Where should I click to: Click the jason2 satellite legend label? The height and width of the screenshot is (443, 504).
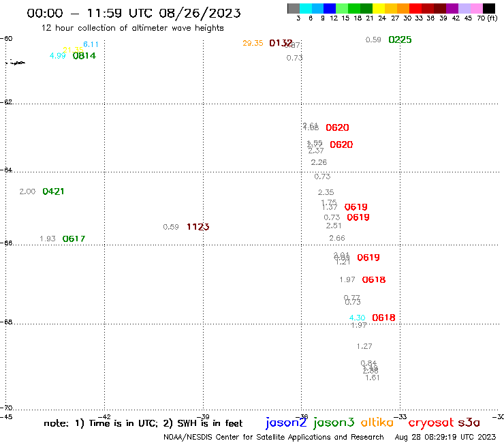pos(286,423)
